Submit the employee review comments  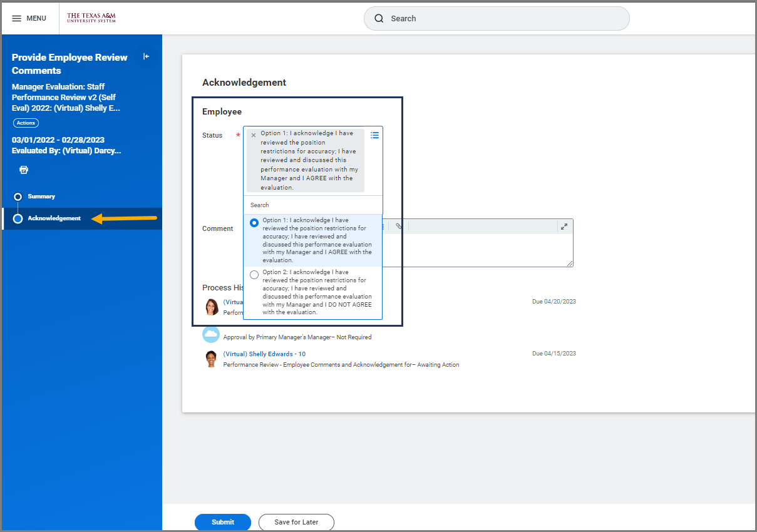[x=222, y=522]
